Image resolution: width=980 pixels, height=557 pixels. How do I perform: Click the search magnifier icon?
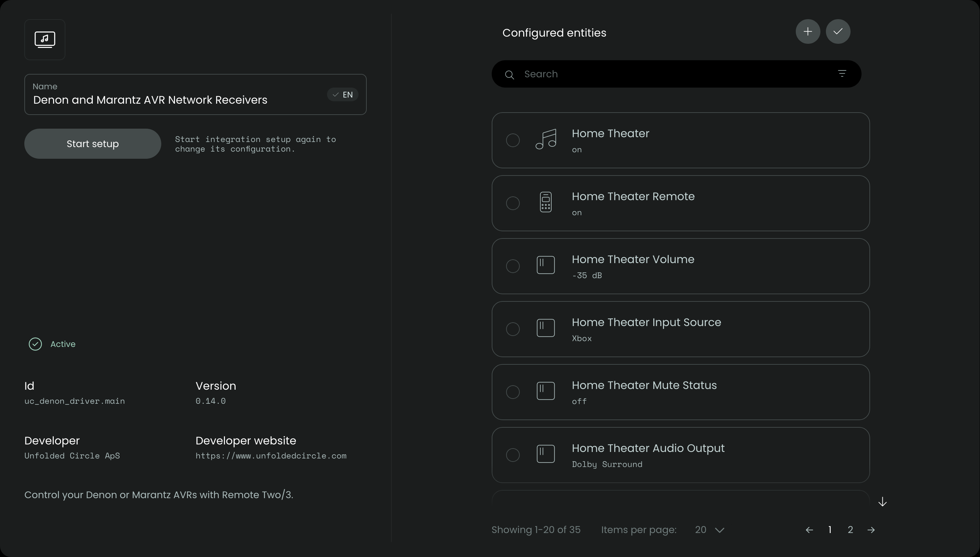[509, 75]
